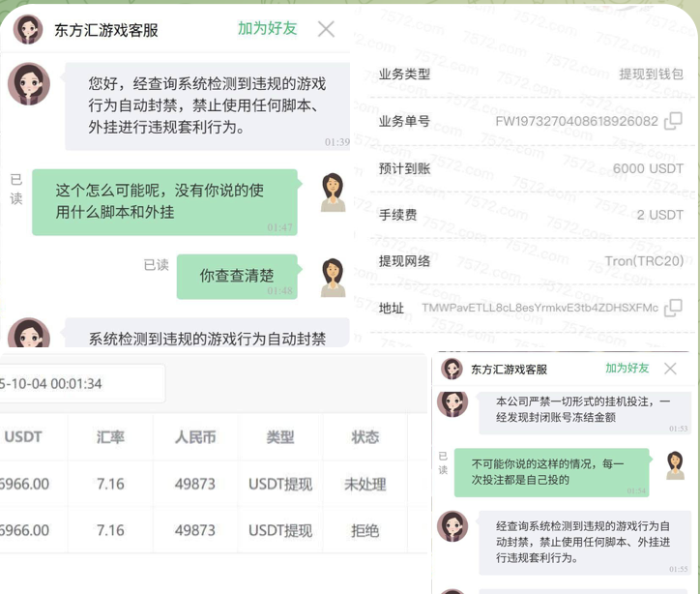
Task: Select the 类型 column header
Action: [x=279, y=437]
